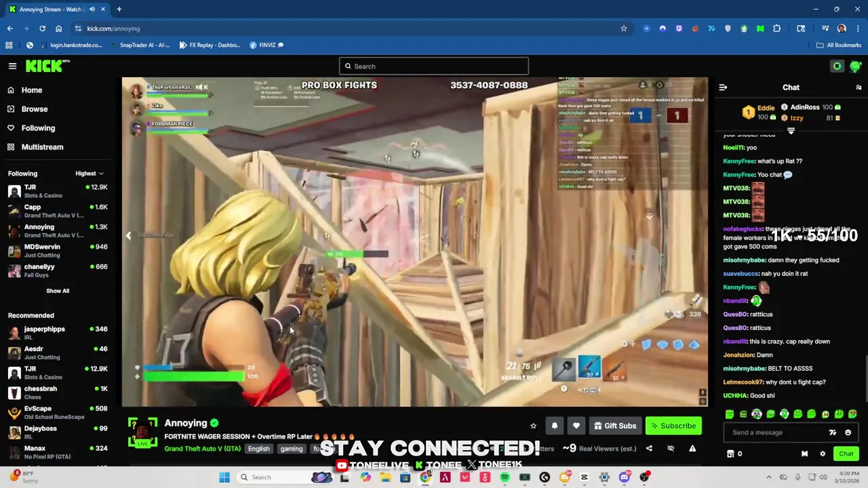The height and width of the screenshot is (488, 868).
Task: Favorite the stream with star icon
Action: click(x=533, y=426)
